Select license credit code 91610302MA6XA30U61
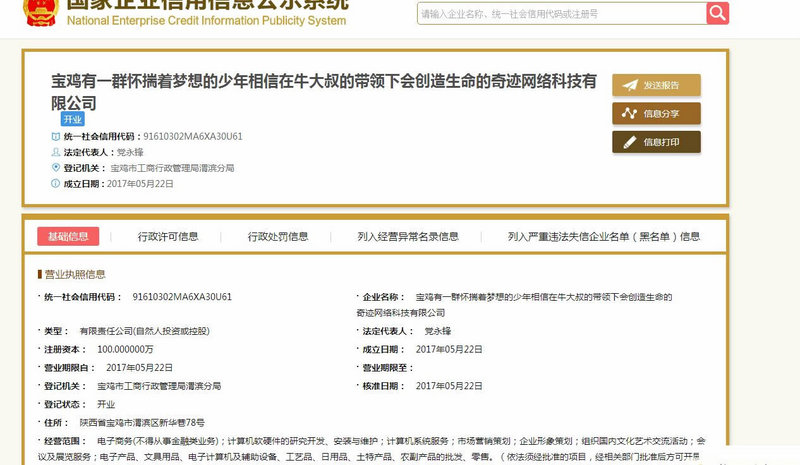800x465 pixels. pos(182,297)
